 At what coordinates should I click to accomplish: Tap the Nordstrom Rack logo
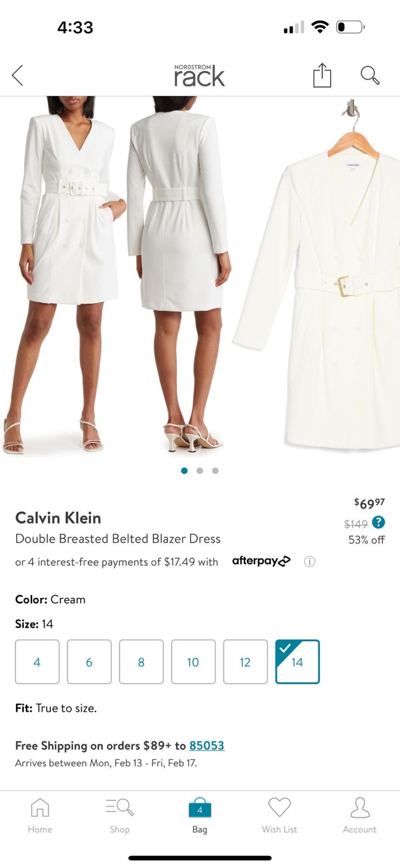[199, 76]
